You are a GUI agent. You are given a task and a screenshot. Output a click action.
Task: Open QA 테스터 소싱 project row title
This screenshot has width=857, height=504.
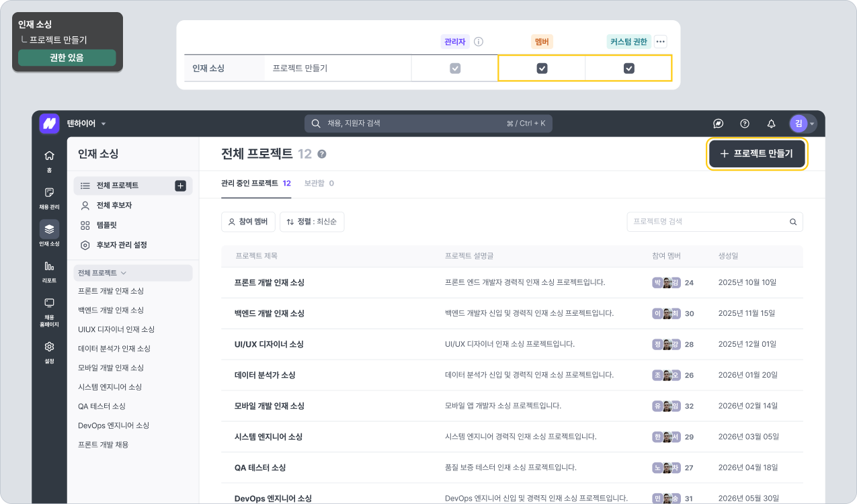(260, 468)
